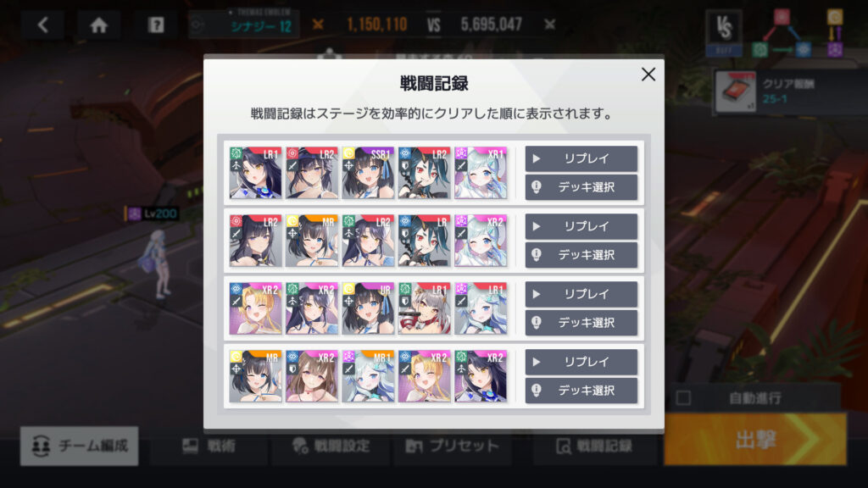Click デッキ選択 for the third record
This screenshot has height=488, width=868.
581,323
